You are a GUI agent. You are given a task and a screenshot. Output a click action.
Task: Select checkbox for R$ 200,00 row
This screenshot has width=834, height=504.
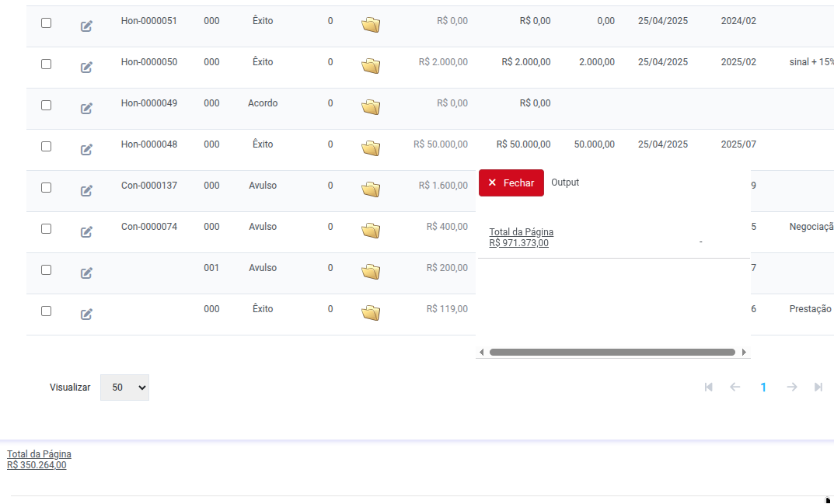[x=47, y=270]
